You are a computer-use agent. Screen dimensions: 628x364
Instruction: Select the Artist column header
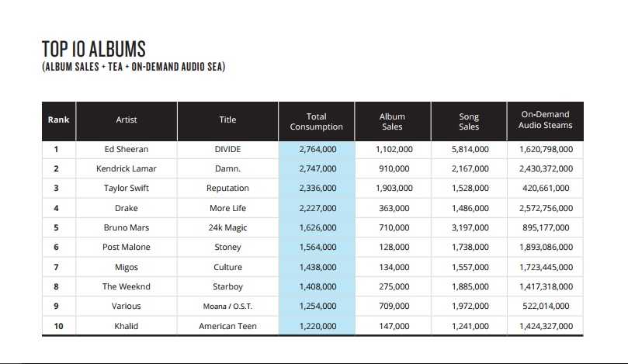(x=127, y=120)
